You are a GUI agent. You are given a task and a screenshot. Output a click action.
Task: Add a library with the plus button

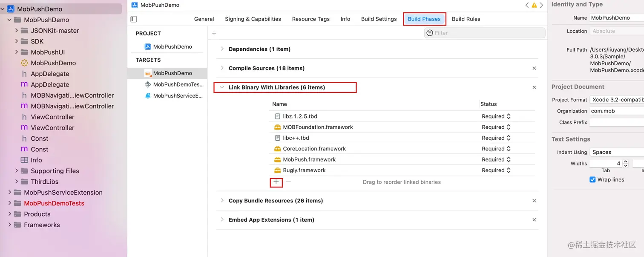click(x=276, y=182)
